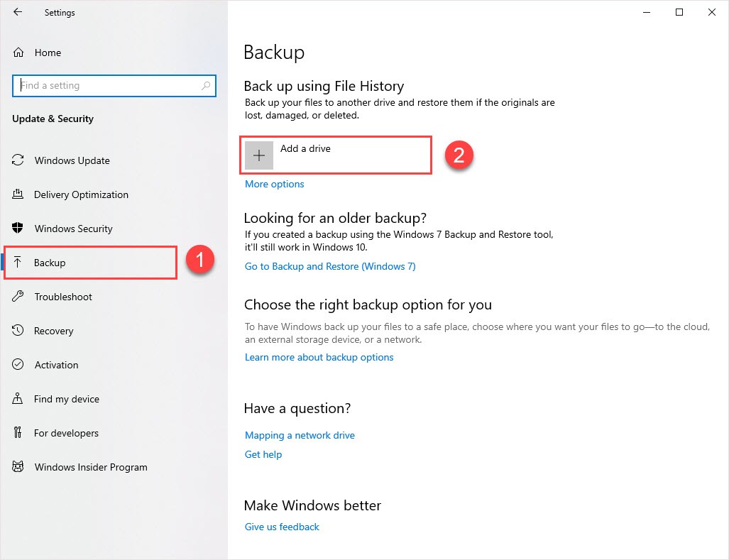Screen dimensions: 729x560
Task: Click the Add a drive label
Action: click(x=305, y=149)
